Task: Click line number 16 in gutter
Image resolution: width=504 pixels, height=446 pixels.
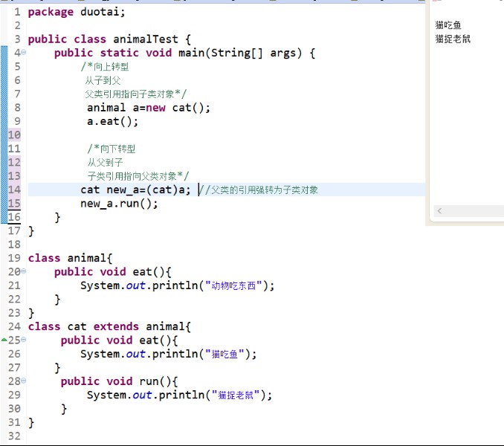Action: pos(14,217)
